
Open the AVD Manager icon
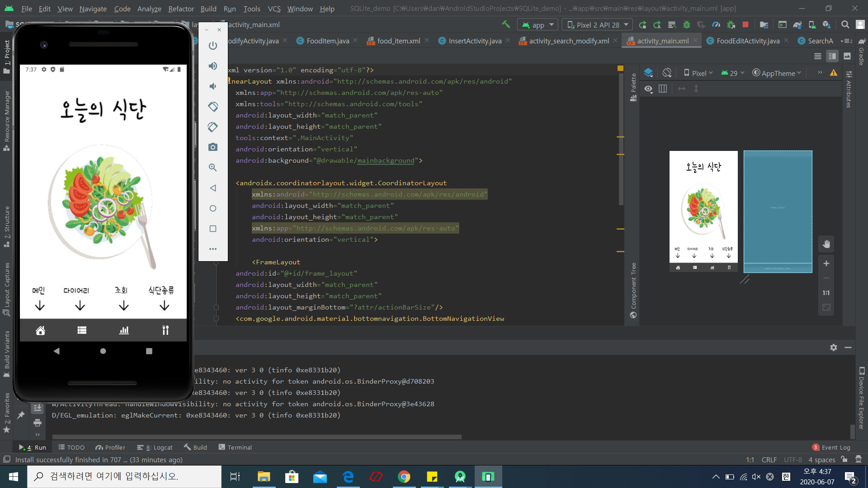pos(812,25)
